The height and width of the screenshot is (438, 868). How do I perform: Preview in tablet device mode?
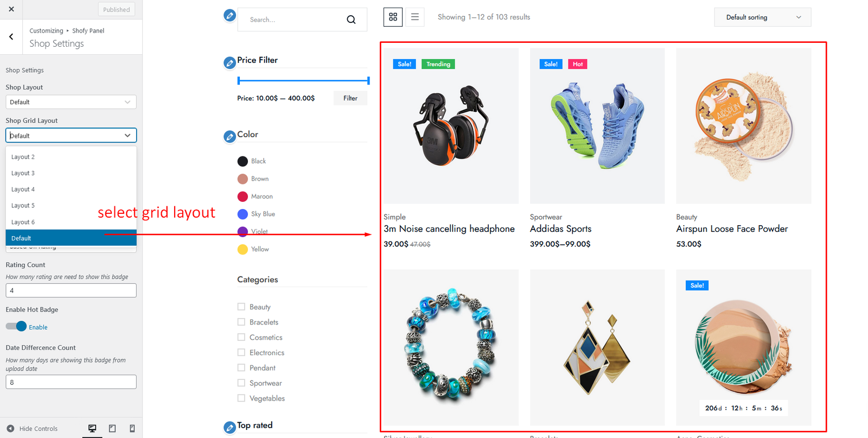coord(112,429)
